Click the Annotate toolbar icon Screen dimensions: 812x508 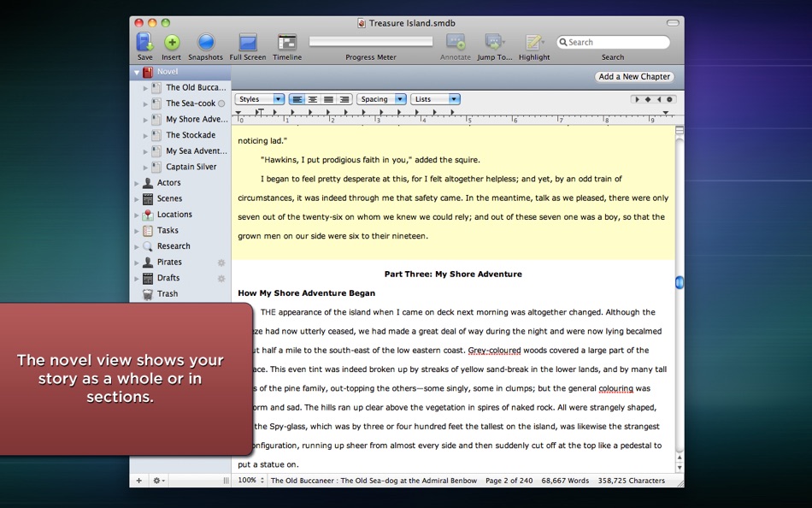[456, 42]
